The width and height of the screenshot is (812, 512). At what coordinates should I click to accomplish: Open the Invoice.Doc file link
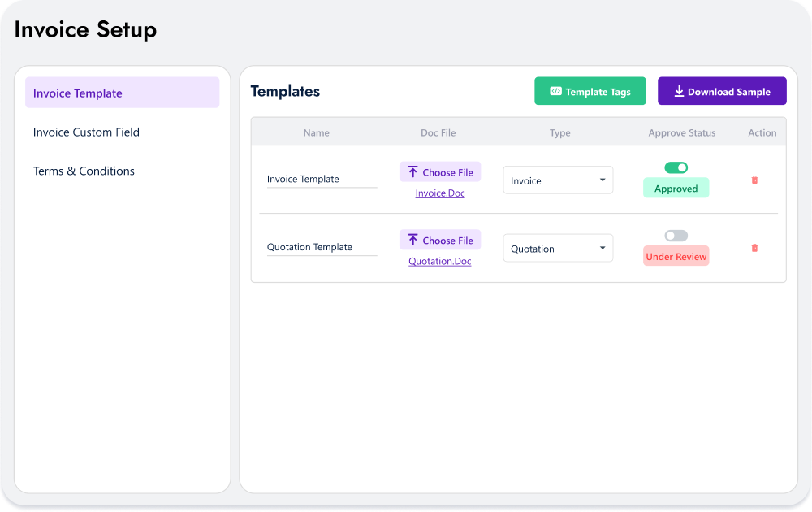pyautogui.click(x=439, y=193)
